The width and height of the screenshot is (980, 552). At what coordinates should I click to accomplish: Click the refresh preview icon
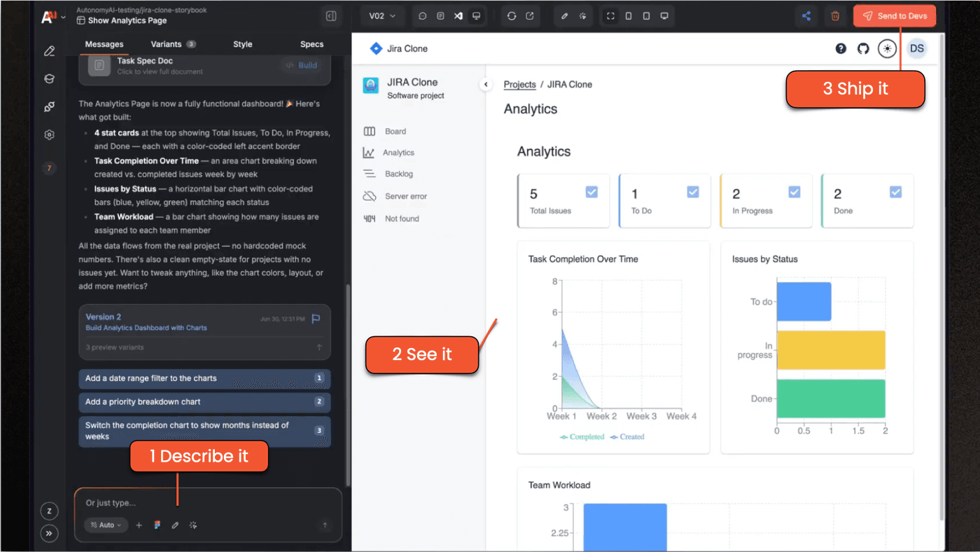[512, 16]
